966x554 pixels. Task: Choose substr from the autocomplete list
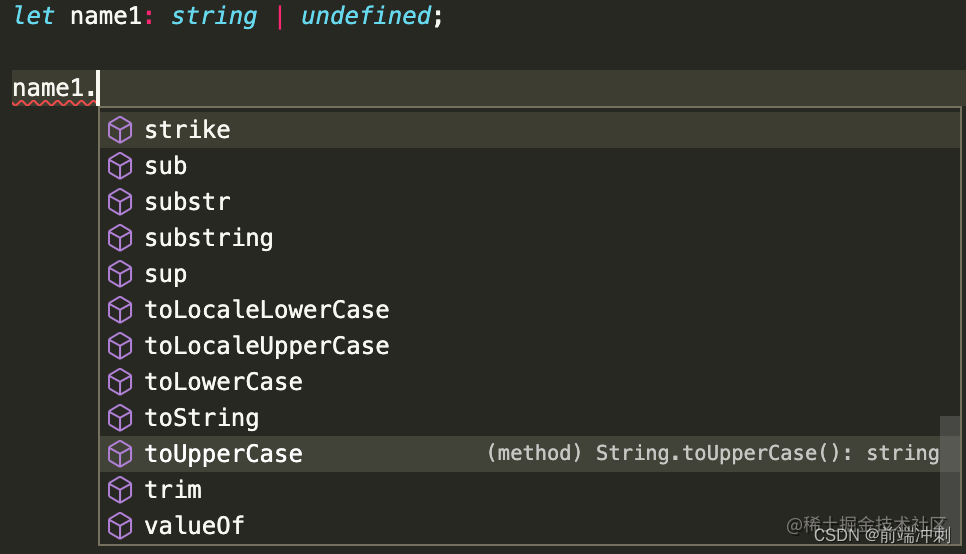[x=530, y=202]
